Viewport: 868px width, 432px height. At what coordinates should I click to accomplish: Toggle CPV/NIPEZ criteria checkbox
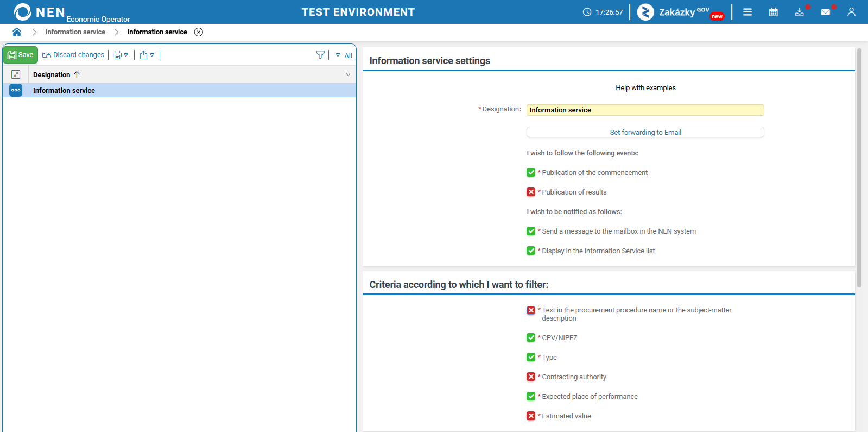pos(531,338)
